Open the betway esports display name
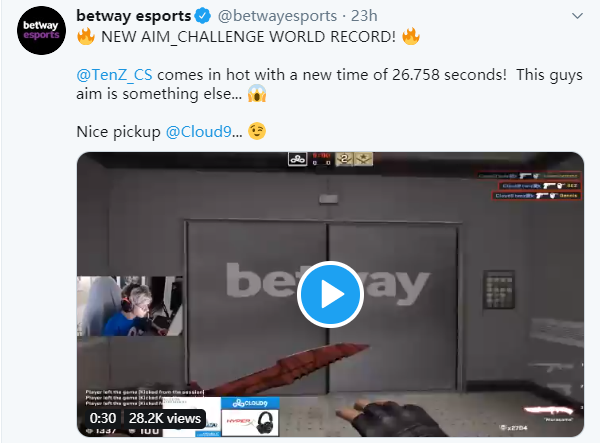 coord(134,16)
